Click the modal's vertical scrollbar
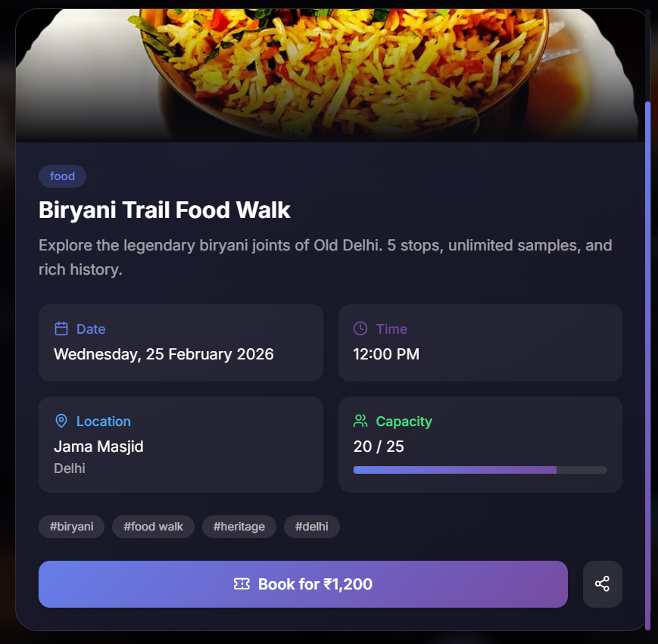The height and width of the screenshot is (644, 658). point(647,363)
